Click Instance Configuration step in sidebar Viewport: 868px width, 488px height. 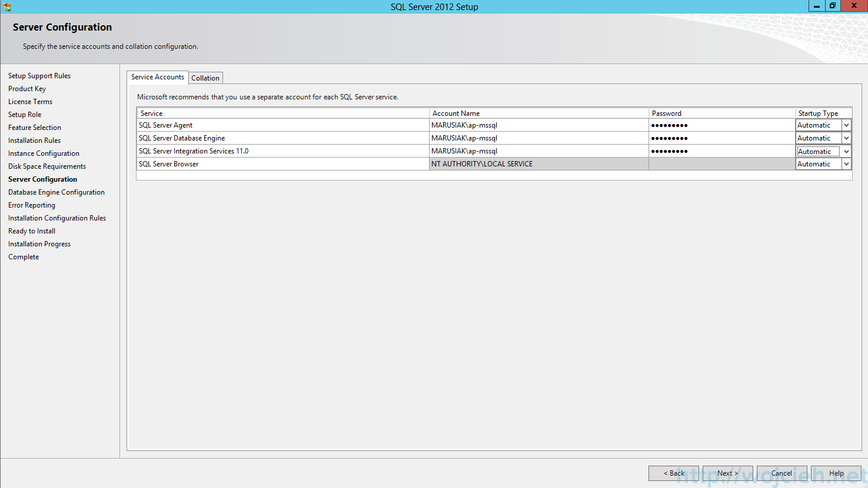[x=44, y=153]
